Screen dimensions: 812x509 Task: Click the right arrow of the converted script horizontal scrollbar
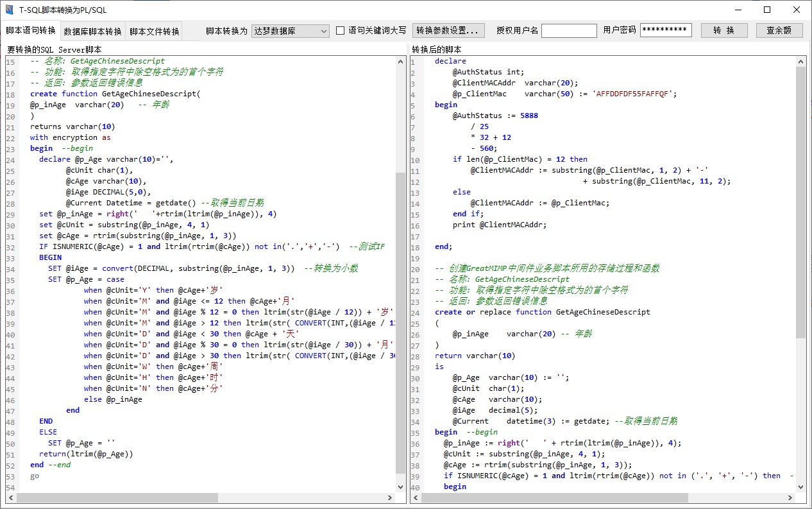click(x=790, y=497)
